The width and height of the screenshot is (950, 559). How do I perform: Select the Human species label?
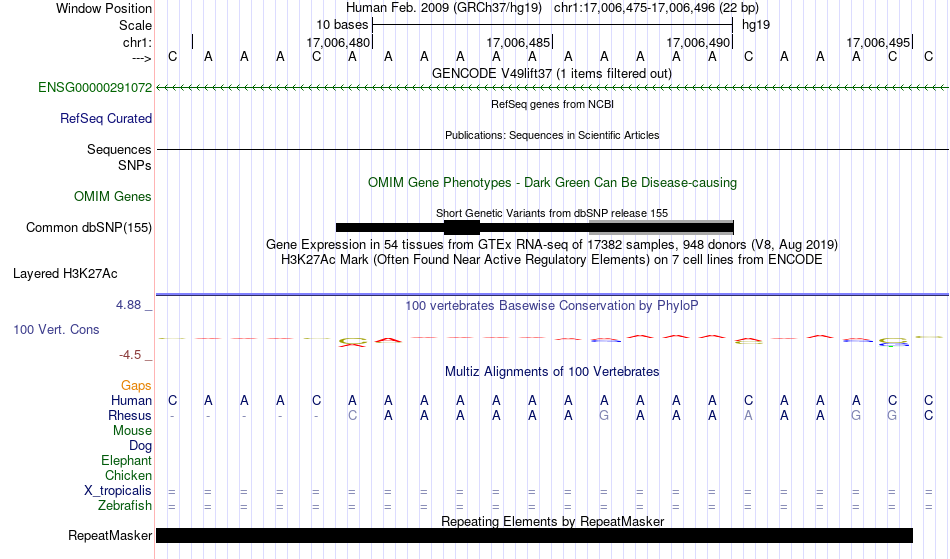point(131,401)
